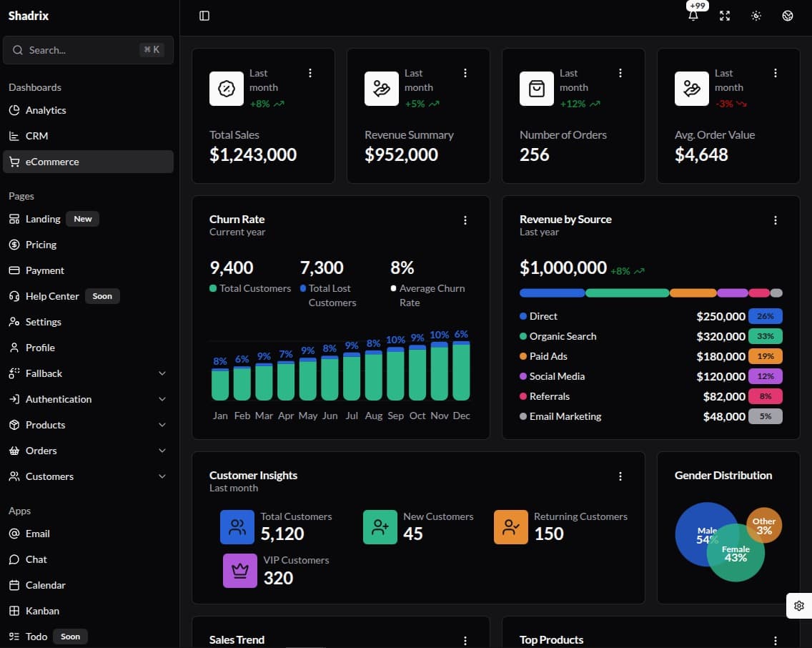The width and height of the screenshot is (812, 648).
Task: Open the CRM dashboard
Action: coord(88,136)
